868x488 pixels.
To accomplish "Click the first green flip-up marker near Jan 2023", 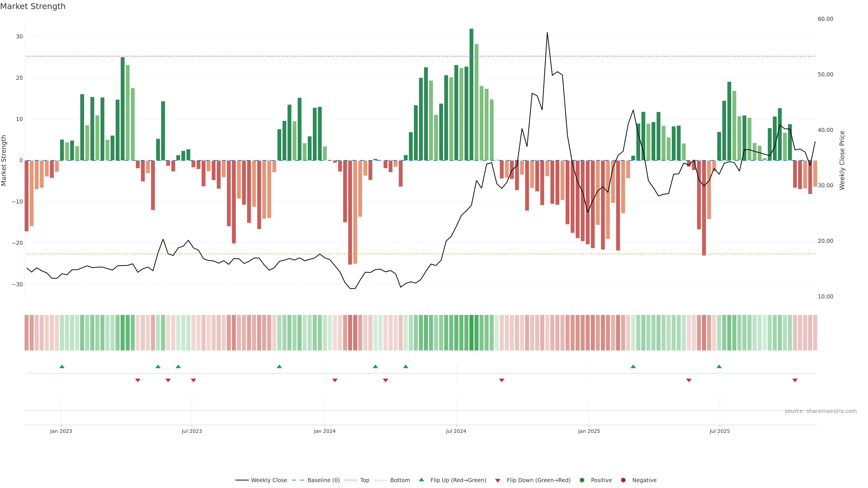I will point(62,366).
